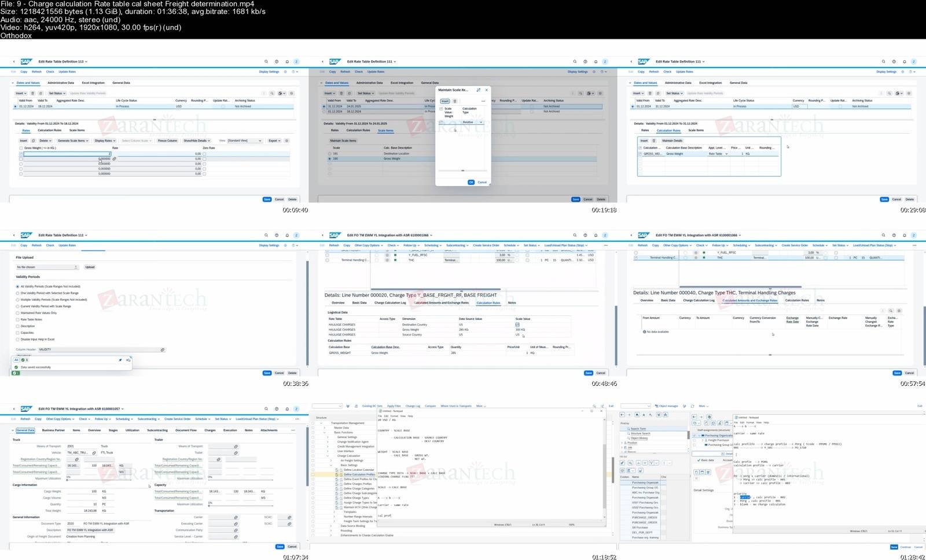The height and width of the screenshot is (560, 926).
Task: Click Save in the 00:09:40 frame footer
Action: [x=267, y=199]
